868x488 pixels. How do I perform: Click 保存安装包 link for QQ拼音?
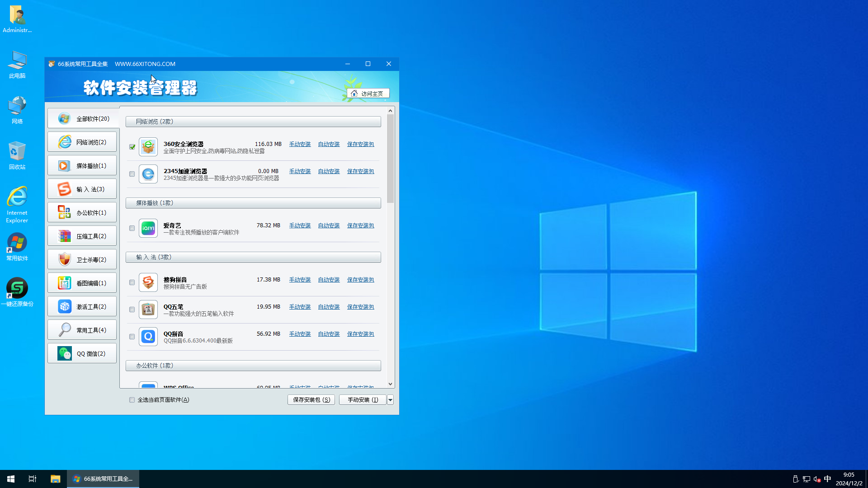(x=360, y=334)
